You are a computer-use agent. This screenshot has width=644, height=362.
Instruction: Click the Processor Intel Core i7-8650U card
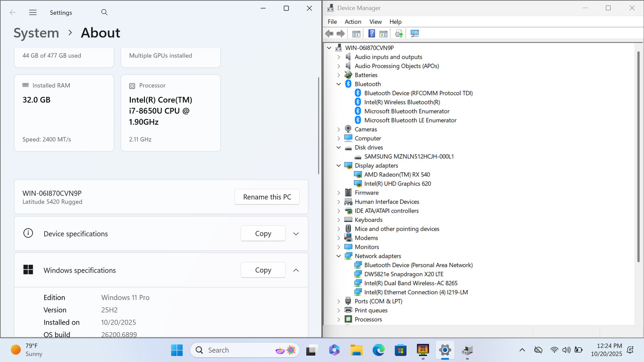171,113
